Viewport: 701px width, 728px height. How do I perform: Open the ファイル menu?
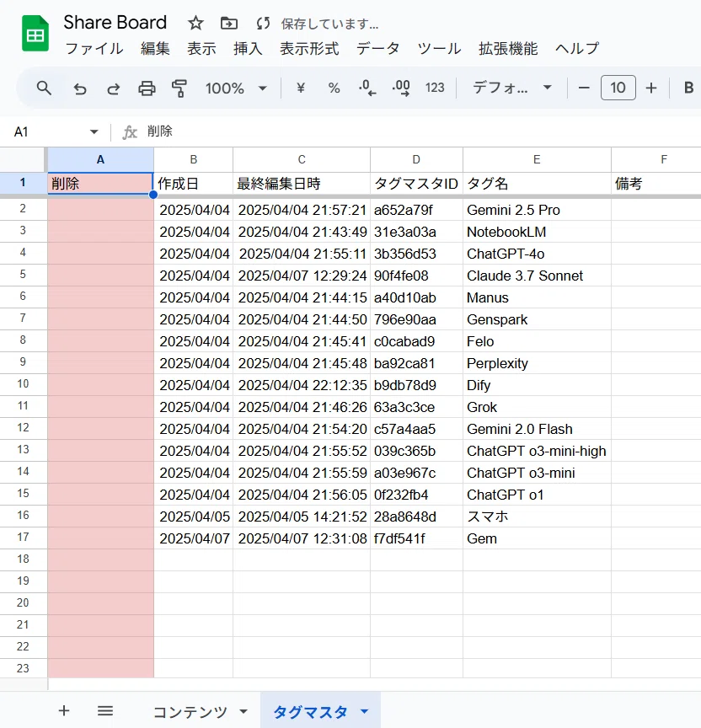click(x=94, y=48)
